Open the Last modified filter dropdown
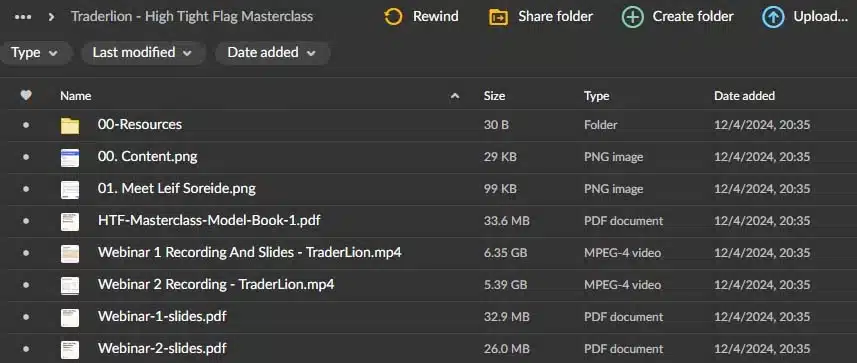The height and width of the screenshot is (363, 857). coord(143,53)
